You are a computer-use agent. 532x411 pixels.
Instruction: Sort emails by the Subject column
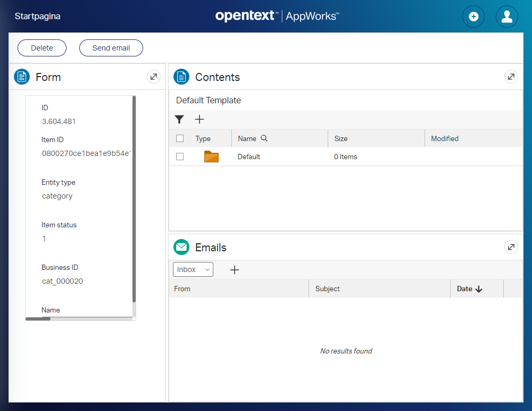pos(327,289)
